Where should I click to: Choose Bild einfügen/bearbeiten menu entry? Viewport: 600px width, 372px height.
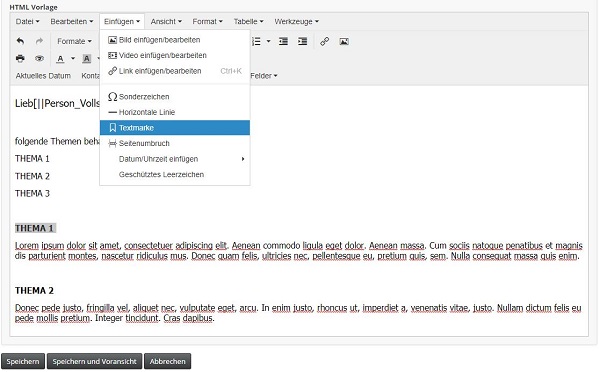[175, 40]
